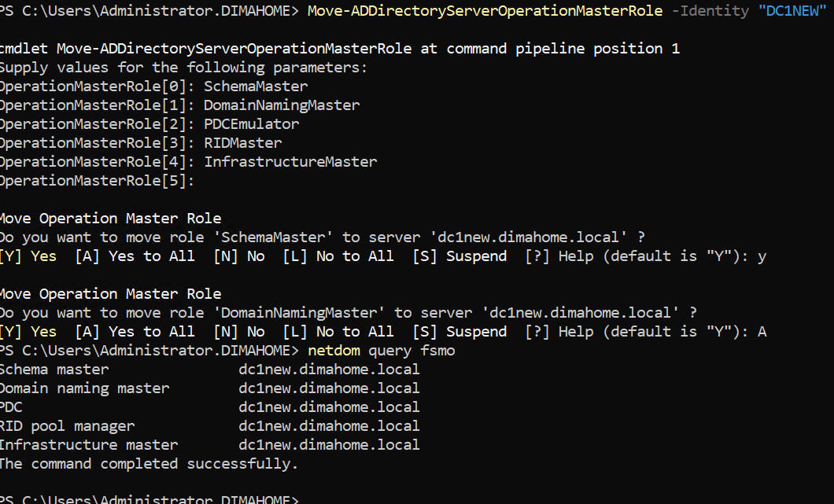Click the server name beside Infrastructure master
Screen dimensions: 834x504
pos(329,445)
